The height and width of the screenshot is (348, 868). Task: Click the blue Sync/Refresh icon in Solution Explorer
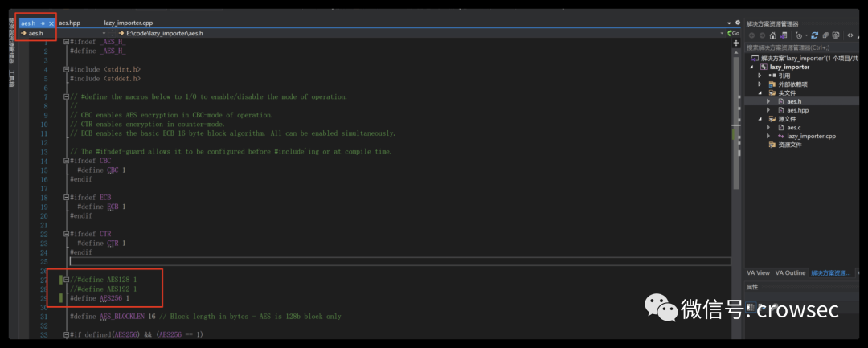click(x=814, y=35)
